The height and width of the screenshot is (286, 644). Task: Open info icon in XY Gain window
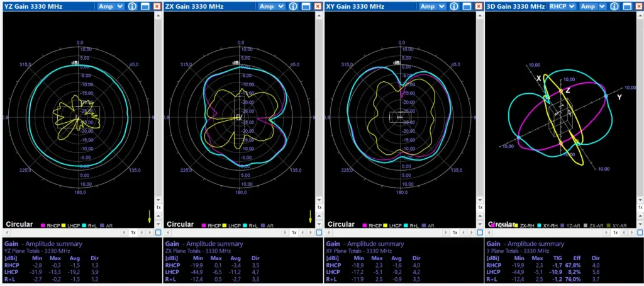click(x=454, y=6)
